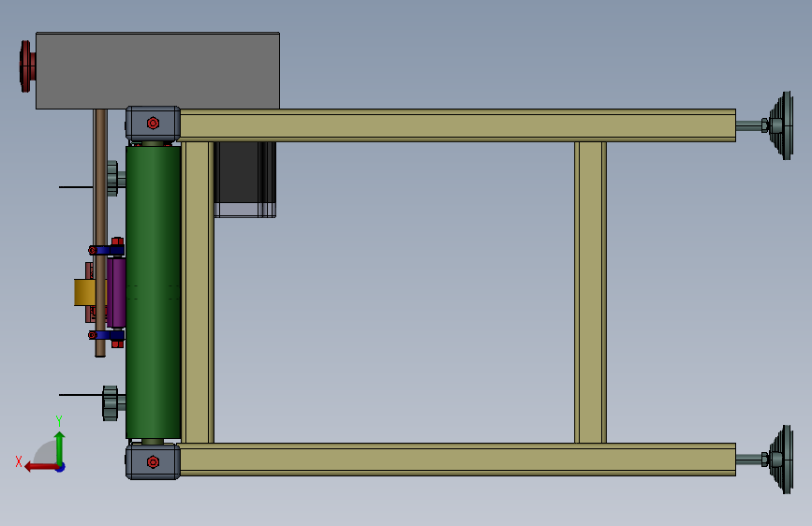
Task: Select the threaded stud of top leveling foot
Action: (x=751, y=125)
